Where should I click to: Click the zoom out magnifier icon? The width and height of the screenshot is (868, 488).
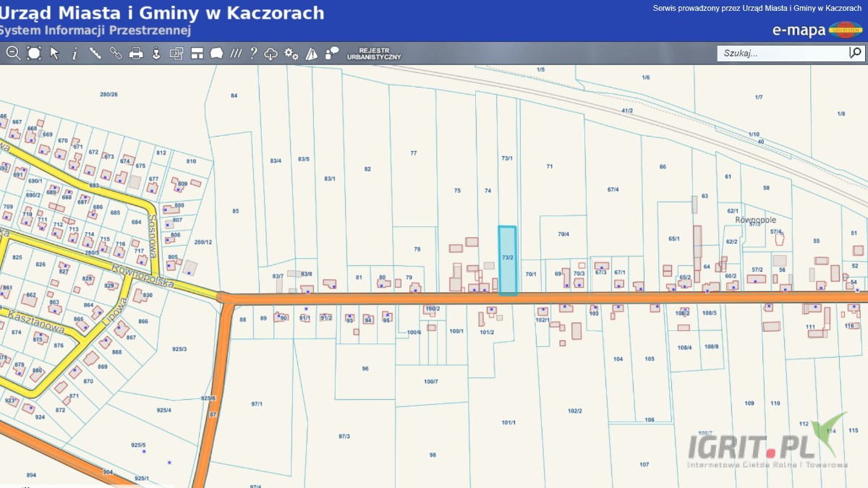13,53
